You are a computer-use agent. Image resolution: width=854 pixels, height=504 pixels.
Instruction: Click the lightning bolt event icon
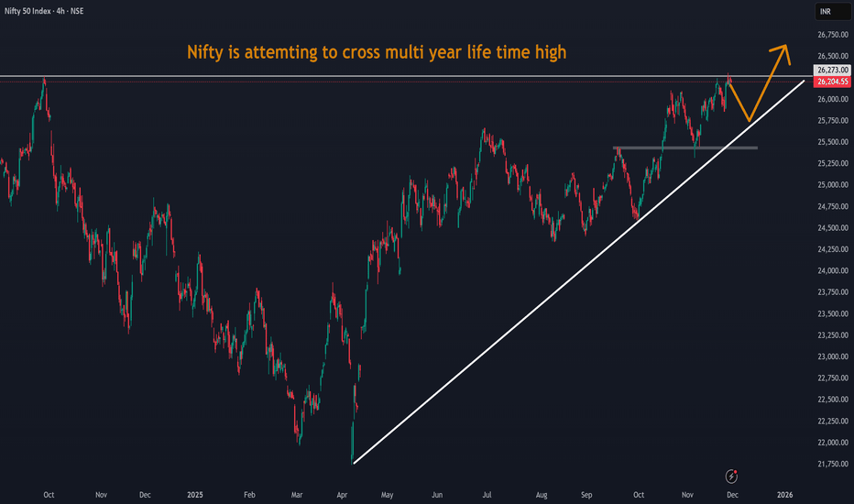click(x=731, y=476)
